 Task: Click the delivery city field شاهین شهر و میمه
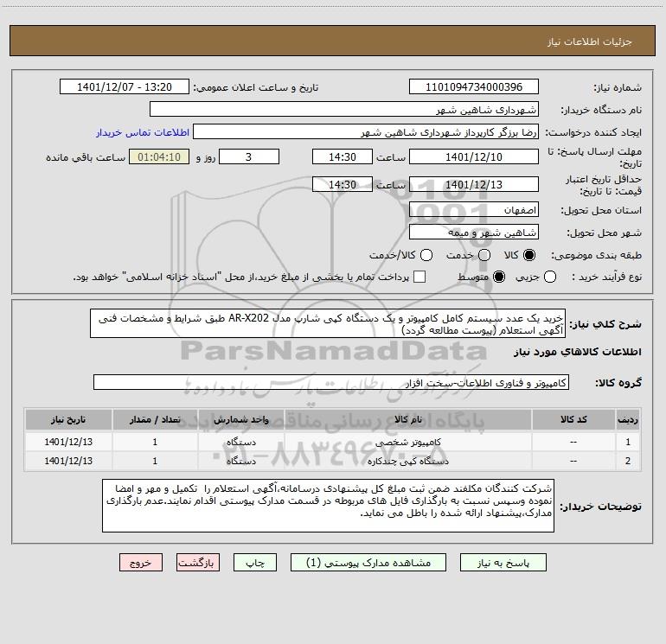click(474, 232)
